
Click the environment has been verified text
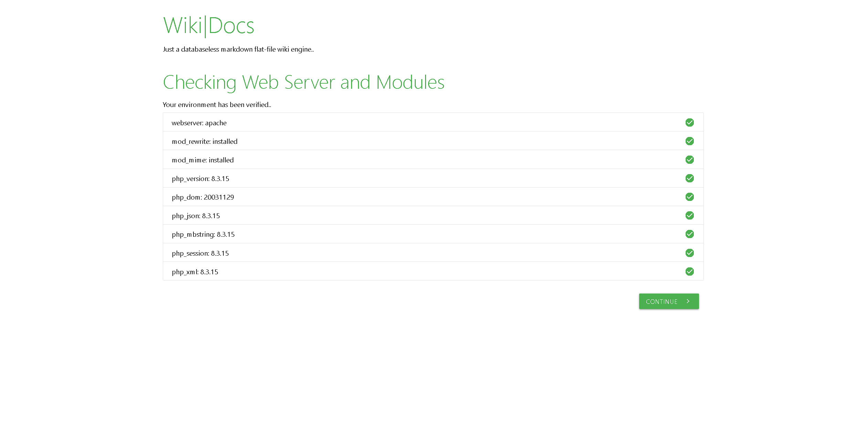(x=217, y=105)
